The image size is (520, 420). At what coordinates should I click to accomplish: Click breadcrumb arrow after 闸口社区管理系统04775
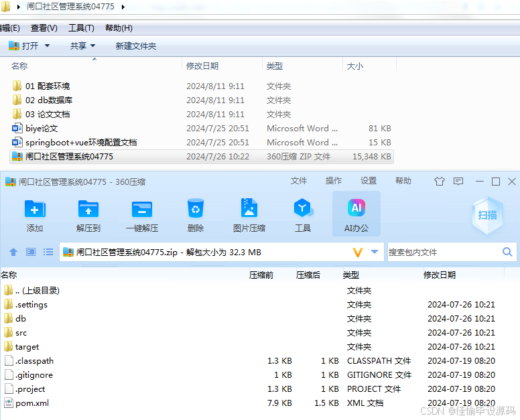tap(123, 7)
